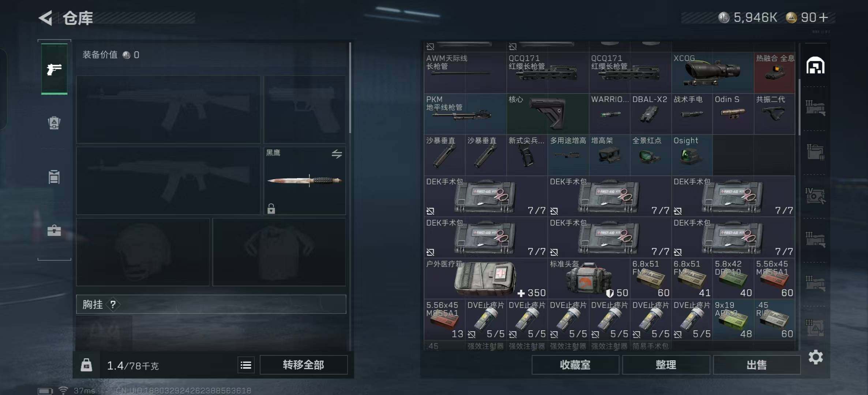Open the chest rig tab icon

click(x=54, y=177)
